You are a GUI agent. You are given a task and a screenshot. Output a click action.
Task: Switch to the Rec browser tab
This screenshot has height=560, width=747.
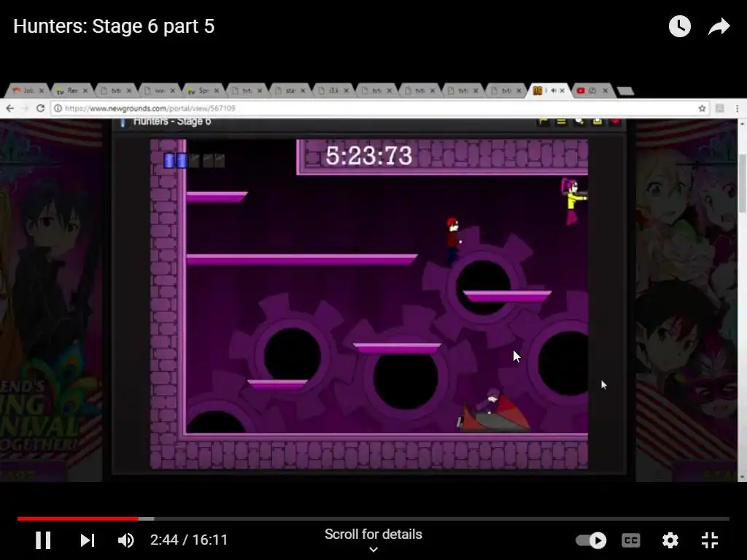[x=71, y=90]
